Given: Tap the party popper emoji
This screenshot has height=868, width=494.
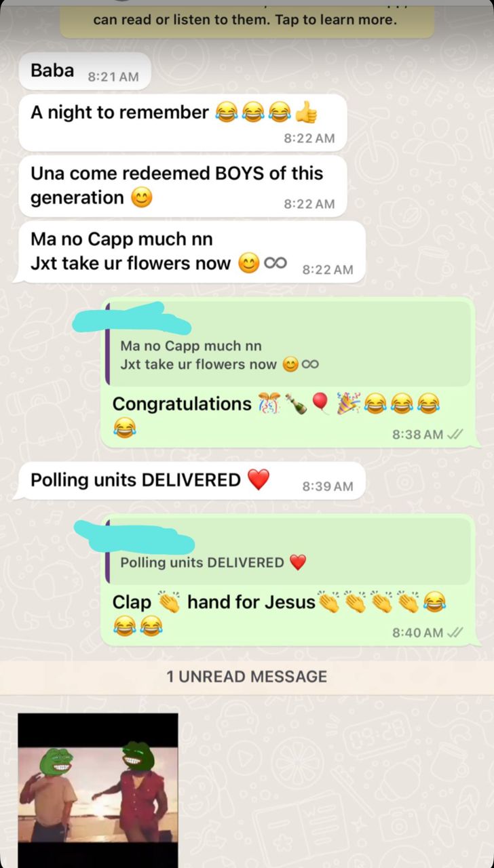Looking at the screenshot, I should 349,404.
